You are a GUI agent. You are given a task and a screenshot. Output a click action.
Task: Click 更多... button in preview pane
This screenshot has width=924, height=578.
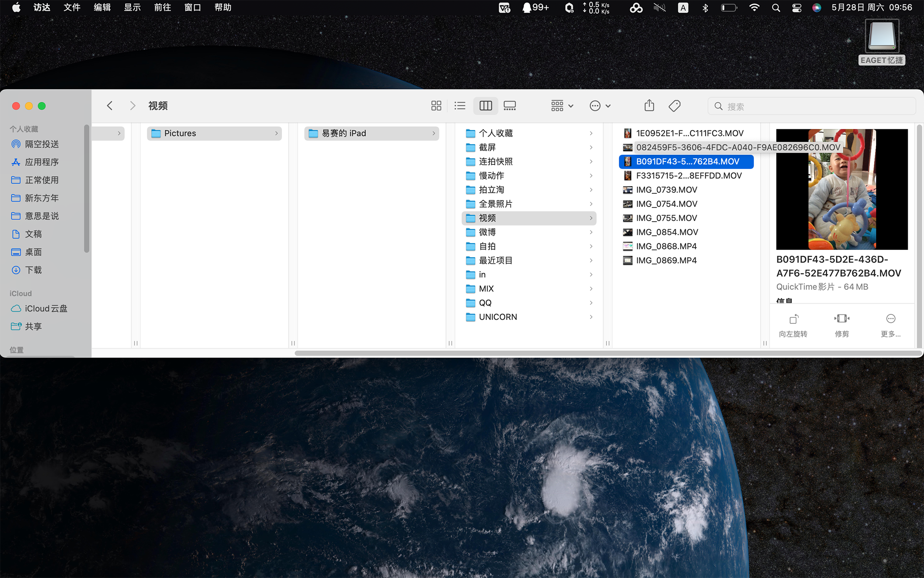[x=890, y=326]
